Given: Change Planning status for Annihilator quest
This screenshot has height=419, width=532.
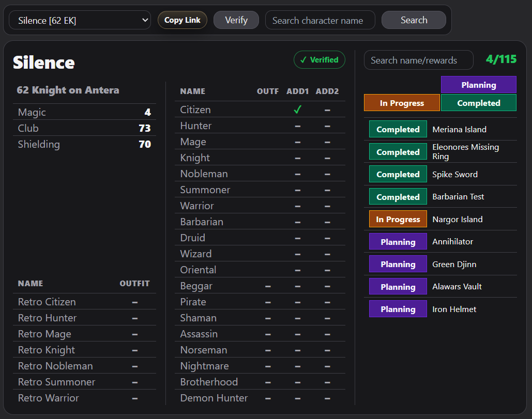Looking at the screenshot, I should tap(398, 242).
